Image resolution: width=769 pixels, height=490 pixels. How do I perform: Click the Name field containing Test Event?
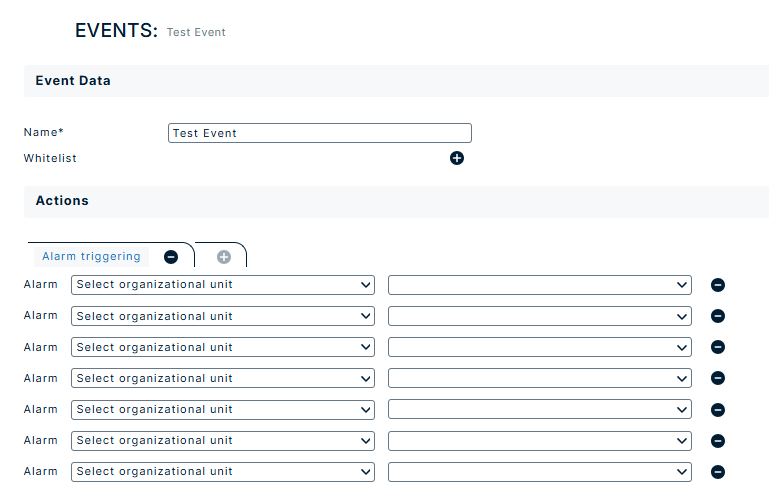coord(320,133)
